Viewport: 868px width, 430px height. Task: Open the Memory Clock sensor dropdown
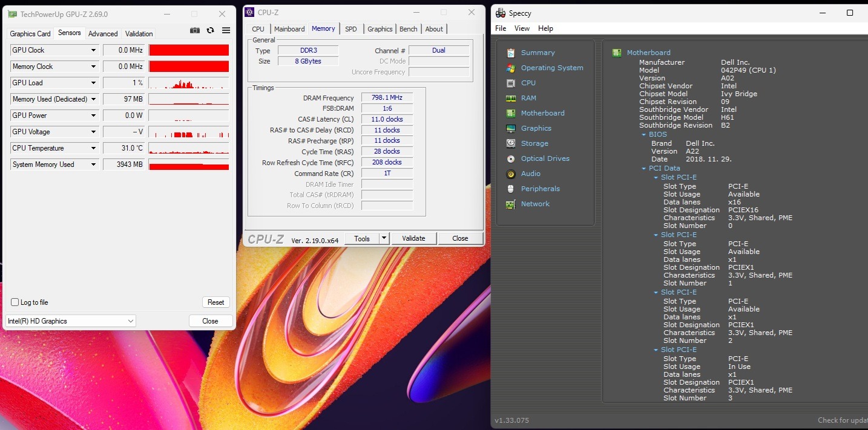(x=94, y=67)
